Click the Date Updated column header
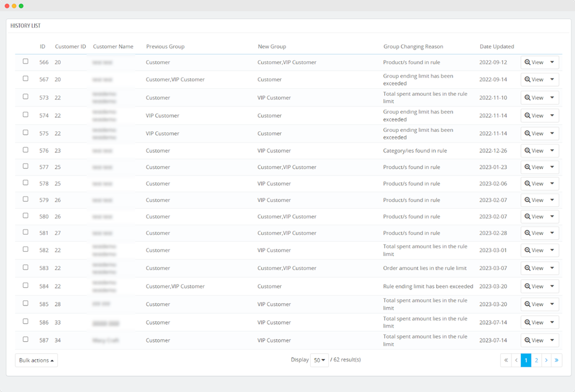The image size is (575, 392). click(497, 46)
